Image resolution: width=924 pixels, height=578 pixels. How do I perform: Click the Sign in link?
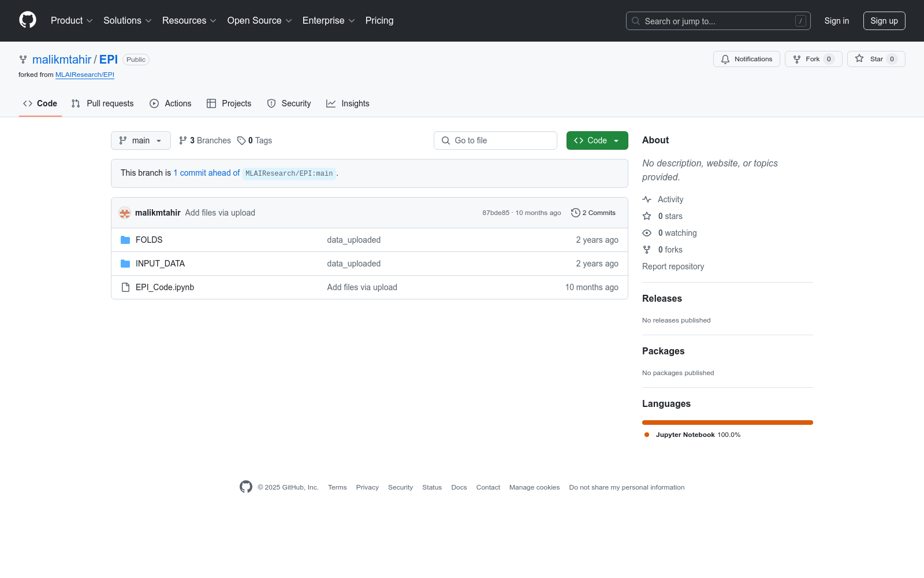[837, 21]
